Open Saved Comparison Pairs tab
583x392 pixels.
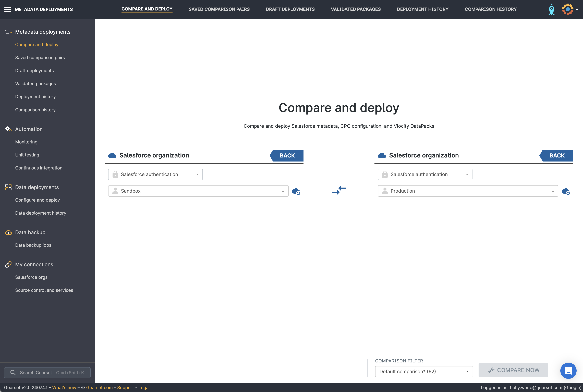tap(219, 9)
